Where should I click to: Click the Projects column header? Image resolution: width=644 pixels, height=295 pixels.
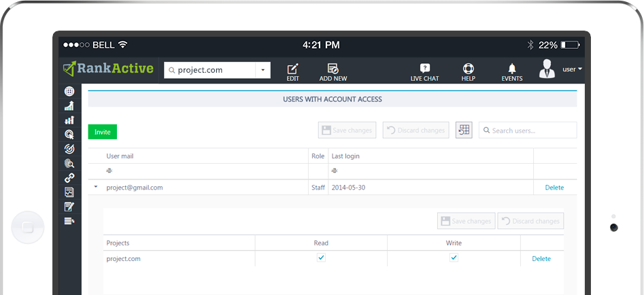[118, 243]
